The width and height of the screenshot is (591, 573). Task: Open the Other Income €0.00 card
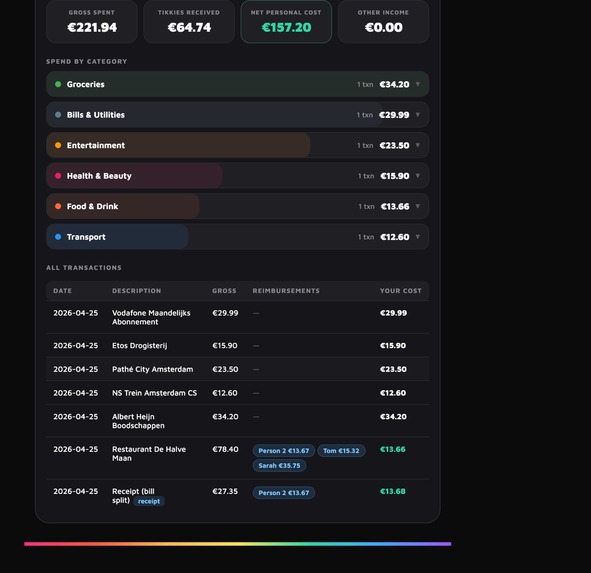[383, 22]
